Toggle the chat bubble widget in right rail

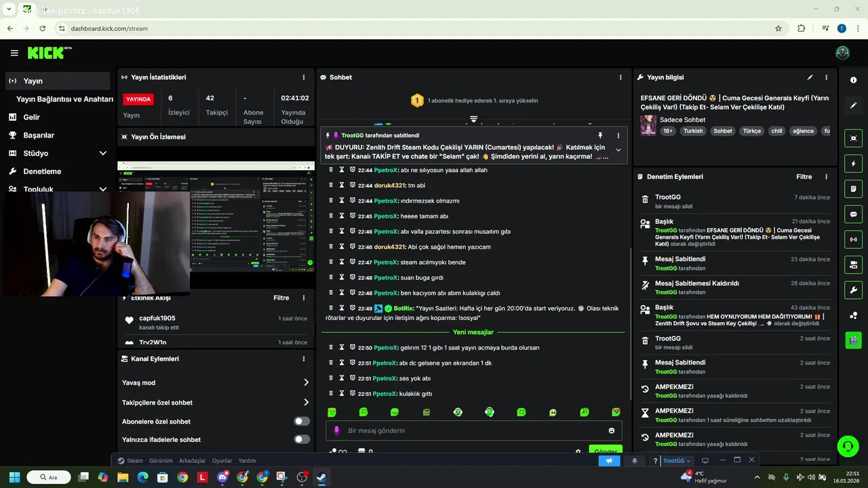tap(853, 214)
